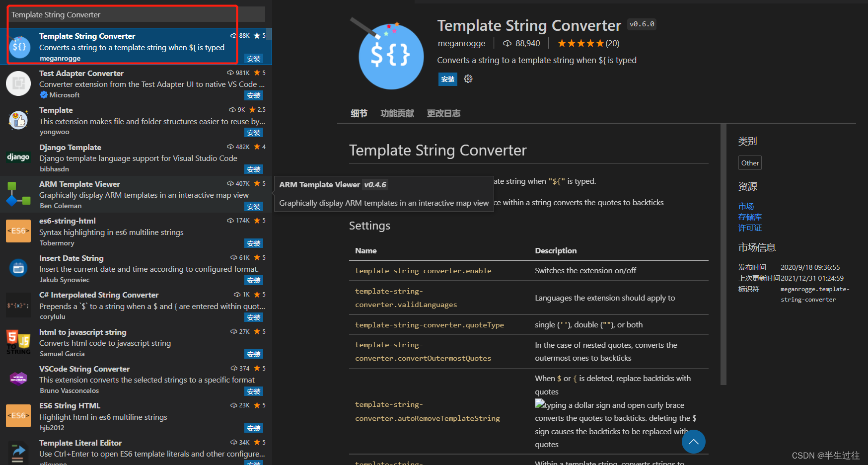Select the Template Literal Editor row title

(80, 443)
